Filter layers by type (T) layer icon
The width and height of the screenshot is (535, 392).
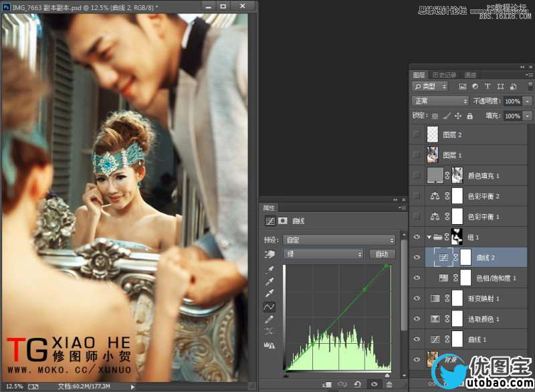coord(488,87)
